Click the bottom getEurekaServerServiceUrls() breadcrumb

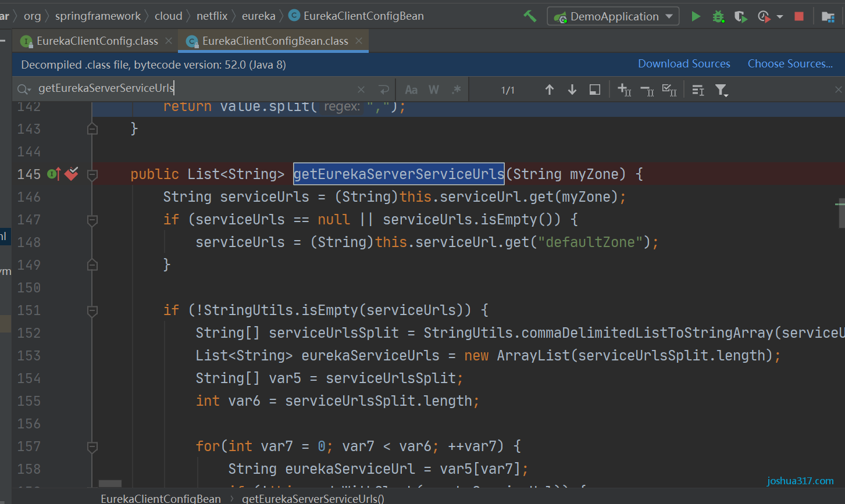313,498
